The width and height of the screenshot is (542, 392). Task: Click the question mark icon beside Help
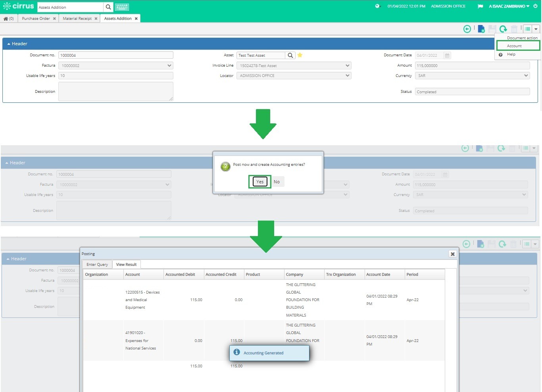tap(501, 55)
